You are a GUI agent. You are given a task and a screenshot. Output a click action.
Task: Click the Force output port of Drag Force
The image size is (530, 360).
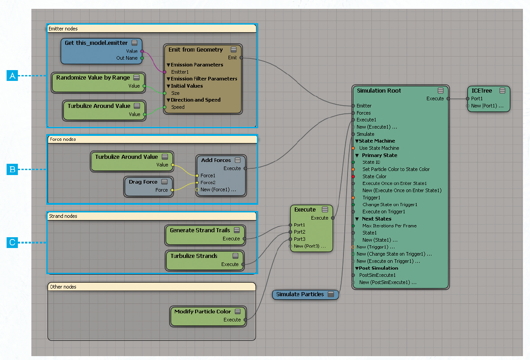[x=172, y=190]
